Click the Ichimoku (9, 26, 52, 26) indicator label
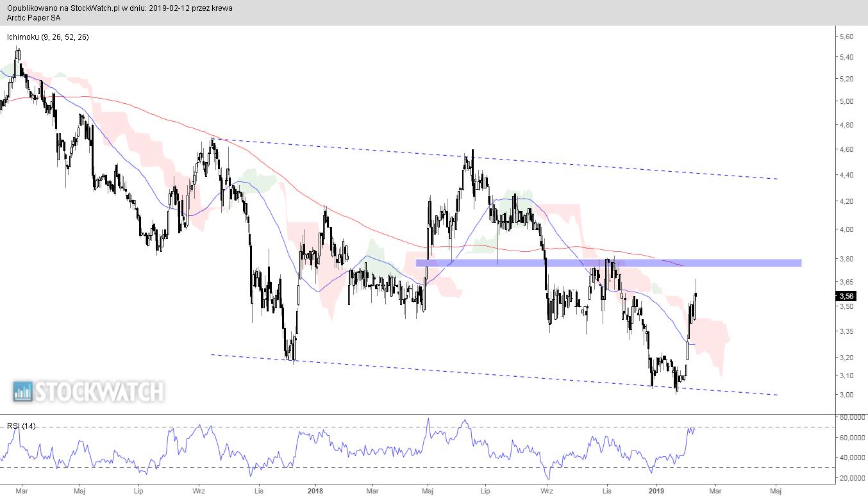Image resolution: width=868 pixels, height=496 pixels. 48,37
